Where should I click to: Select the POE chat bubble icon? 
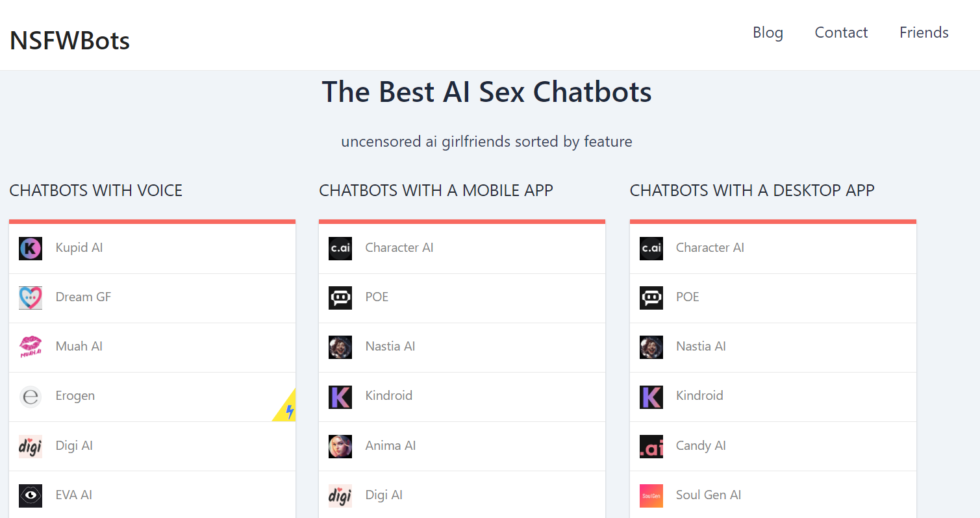[340, 297]
